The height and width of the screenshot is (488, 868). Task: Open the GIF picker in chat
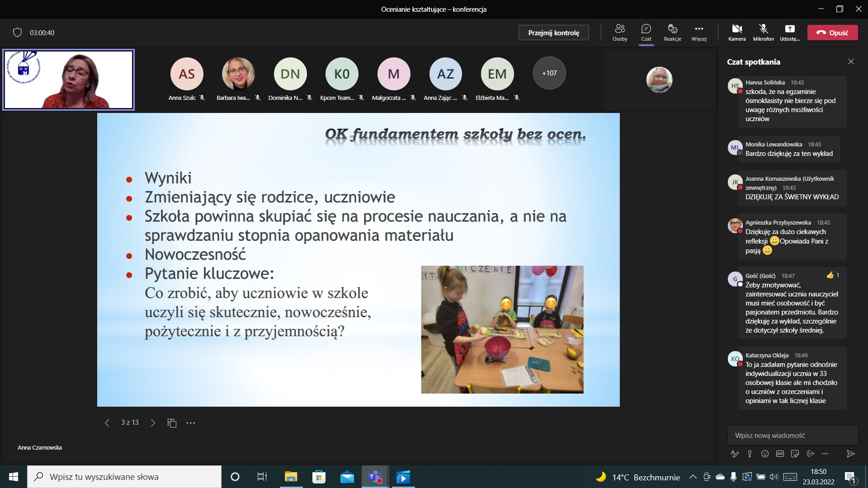780,453
